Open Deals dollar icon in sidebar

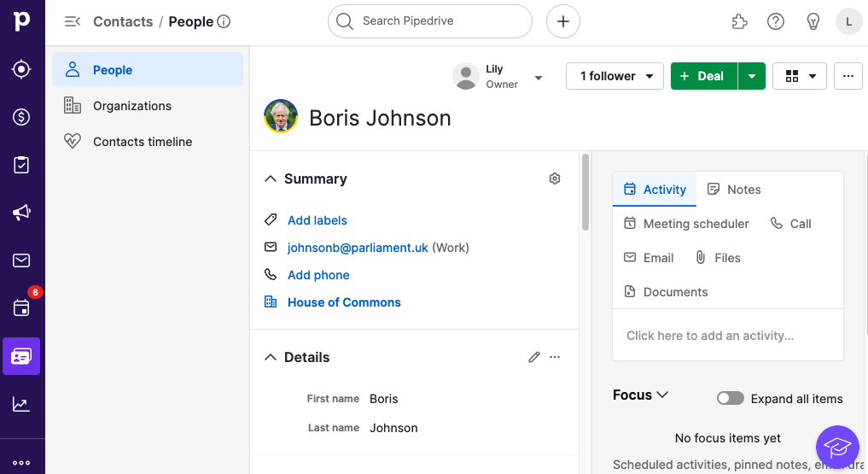tap(21, 117)
